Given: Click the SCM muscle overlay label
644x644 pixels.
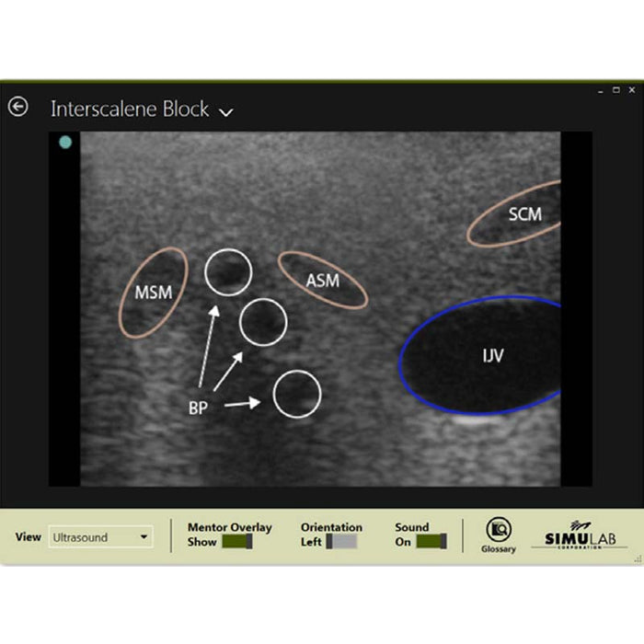Looking at the screenshot, I should tap(524, 214).
